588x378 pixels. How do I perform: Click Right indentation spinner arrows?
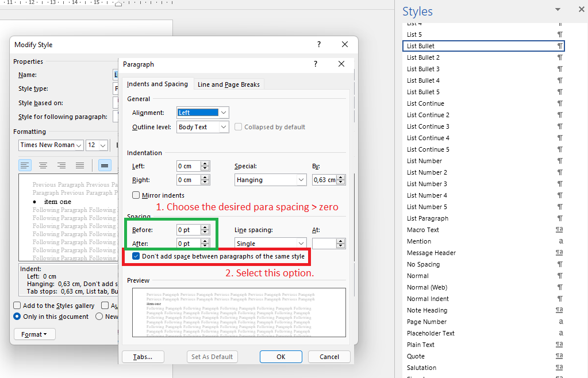pos(205,180)
